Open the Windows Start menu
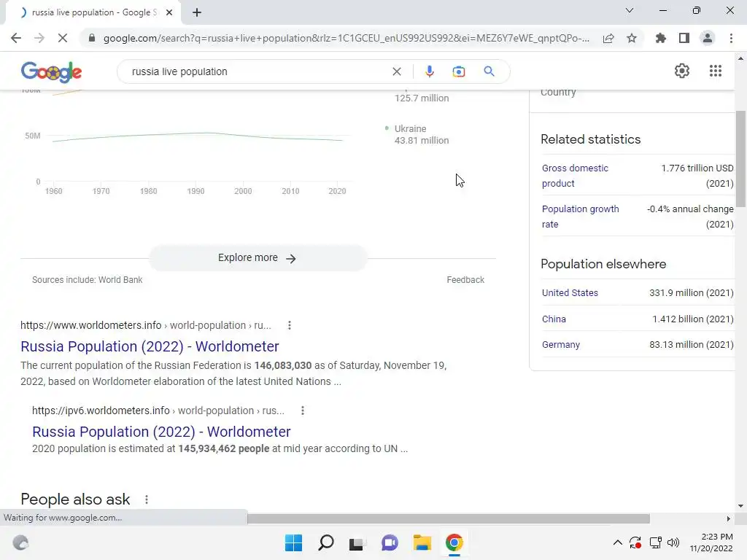Screen dimensions: 747x560 [x=293, y=542]
